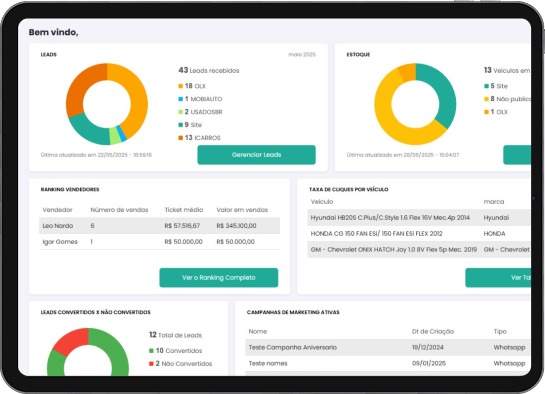
Task: Open the Teste Campanha Aniversario campaign row
Action: tap(388, 347)
